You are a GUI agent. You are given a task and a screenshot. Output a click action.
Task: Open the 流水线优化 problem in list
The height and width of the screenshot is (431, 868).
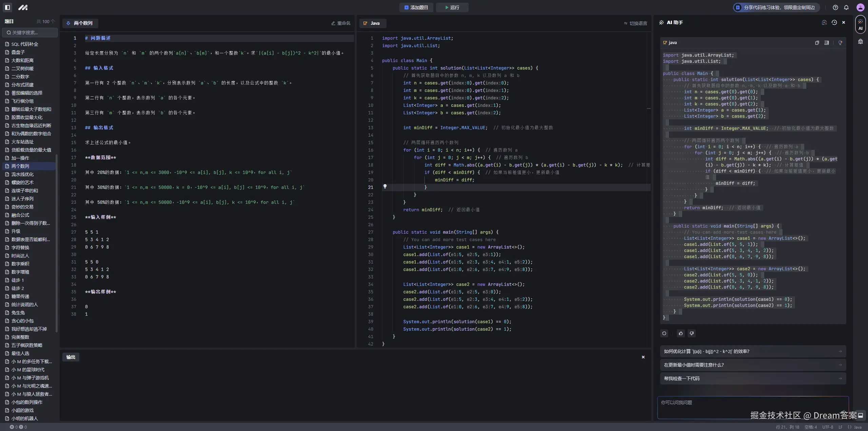coord(22,174)
